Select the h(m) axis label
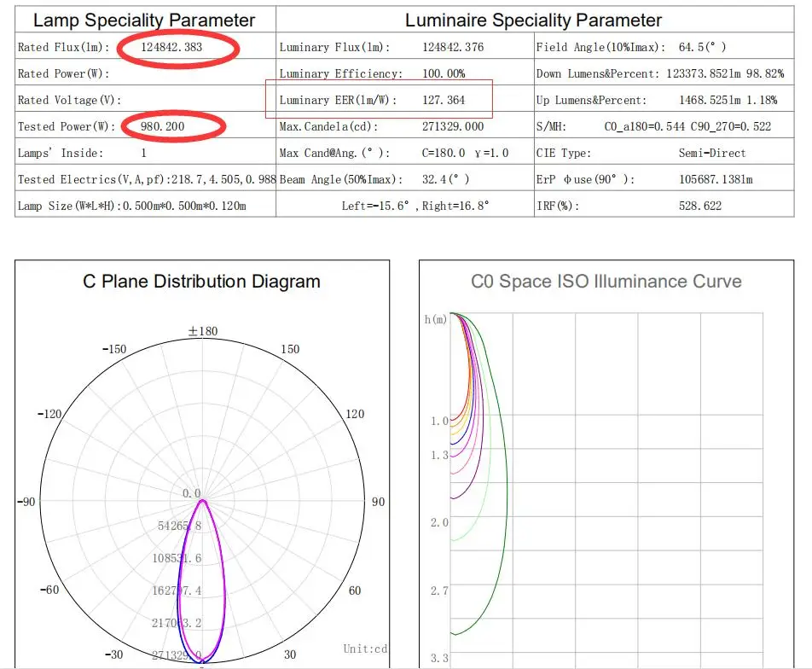The width and height of the screenshot is (812, 669). coord(436,319)
